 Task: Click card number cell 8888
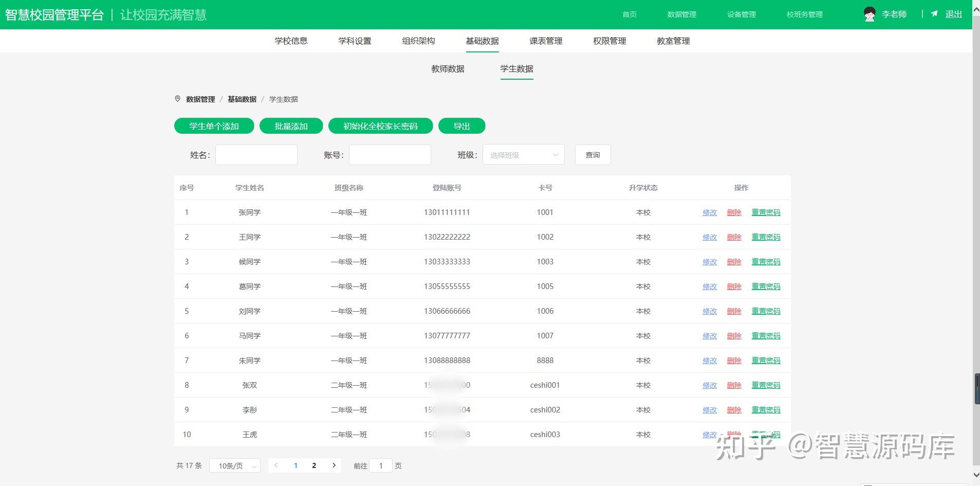[545, 361]
